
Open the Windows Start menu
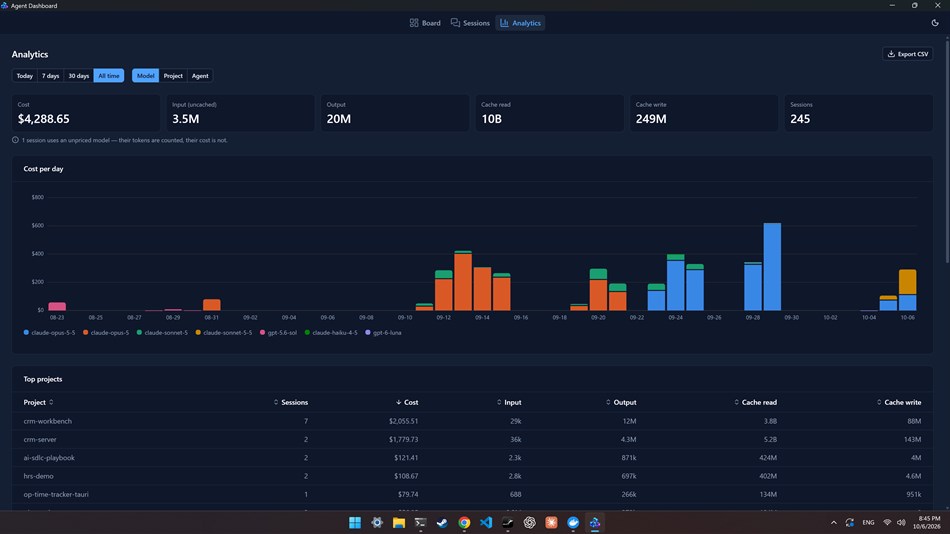(x=355, y=522)
